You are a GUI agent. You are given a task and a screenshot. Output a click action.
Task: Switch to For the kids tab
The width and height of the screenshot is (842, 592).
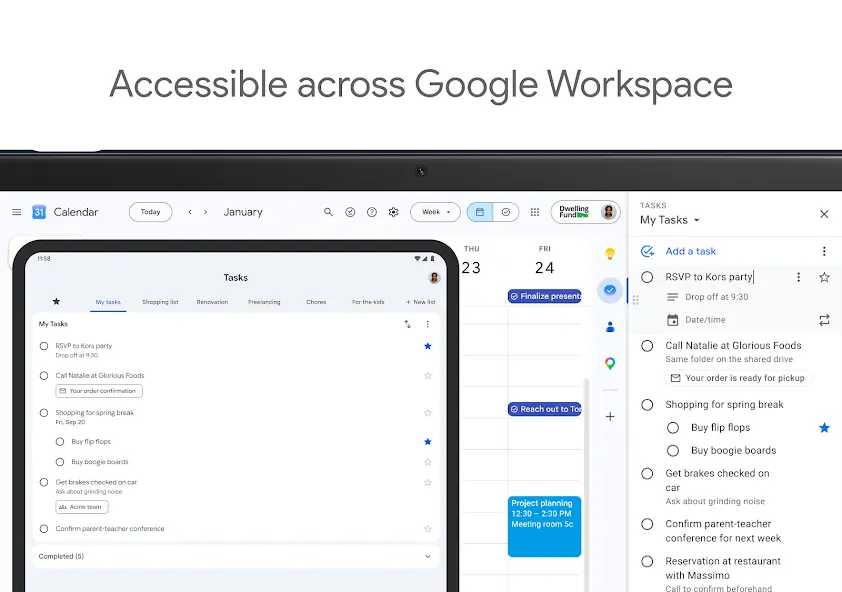pyautogui.click(x=368, y=302)
